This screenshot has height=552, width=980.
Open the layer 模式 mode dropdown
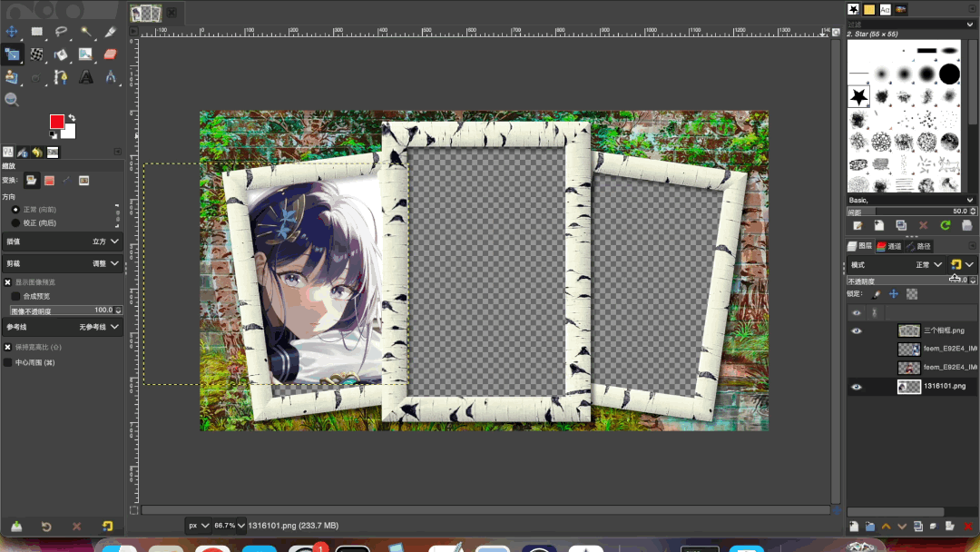pyautogui.click(x=897, y=265)
